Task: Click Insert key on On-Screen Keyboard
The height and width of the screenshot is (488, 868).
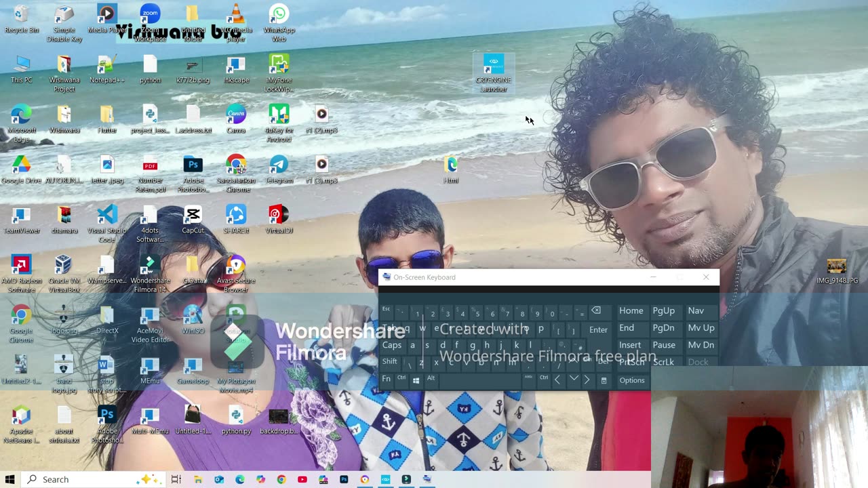Action: coord(630,345)
